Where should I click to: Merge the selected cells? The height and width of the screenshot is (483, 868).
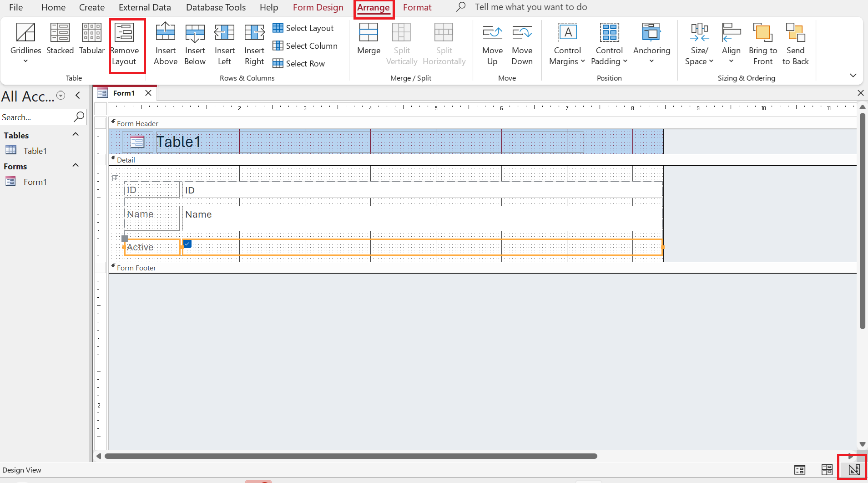(368, 39)
